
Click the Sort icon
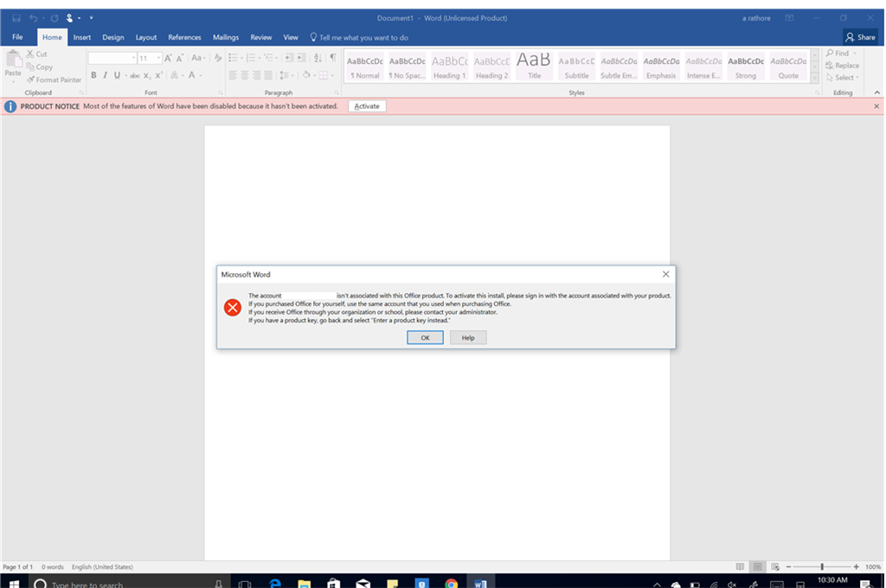pyautogui.click(x=318, y=58)
